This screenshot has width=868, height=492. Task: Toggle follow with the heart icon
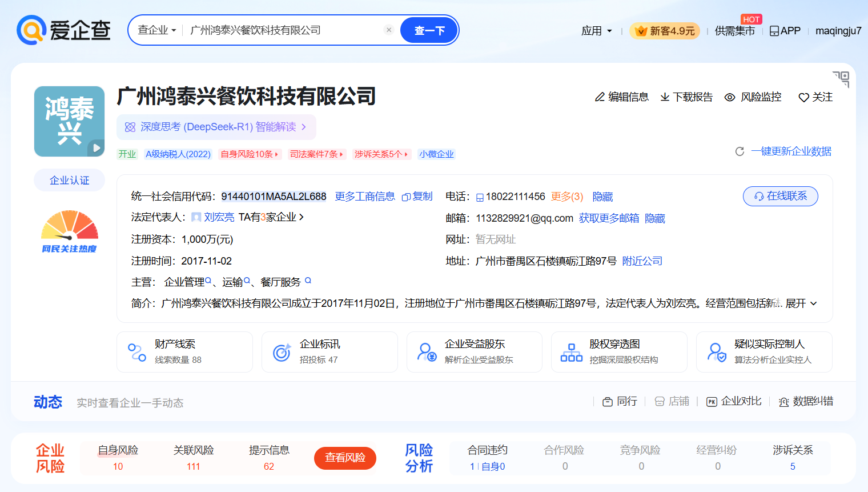click(x=803, y=97)
